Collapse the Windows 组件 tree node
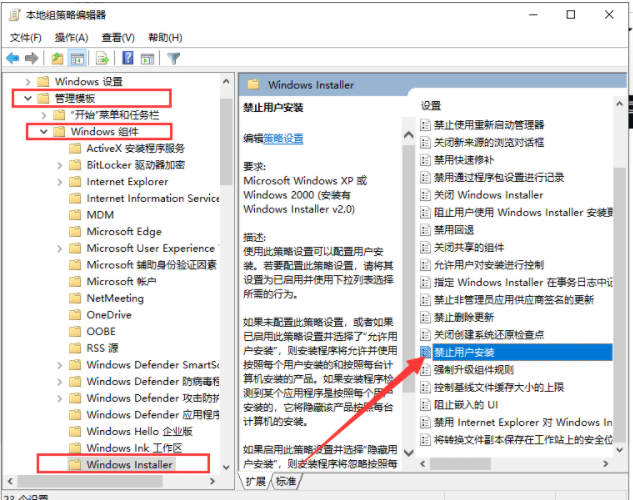This screenshot has width=633, height=500. (x=44, y=132)
